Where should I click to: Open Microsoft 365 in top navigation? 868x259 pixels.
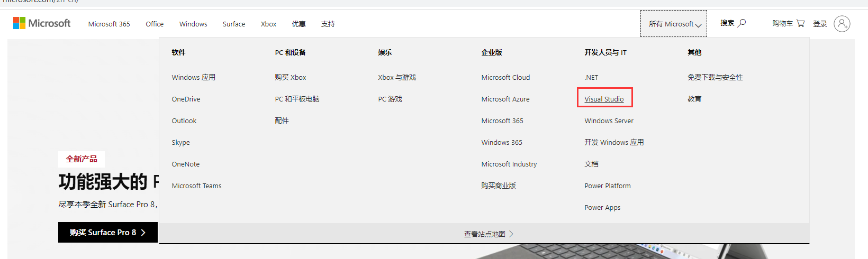point(109,24)
